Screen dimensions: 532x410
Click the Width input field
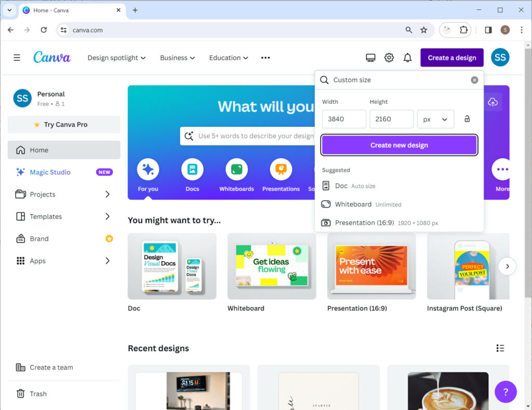(343, 119)
